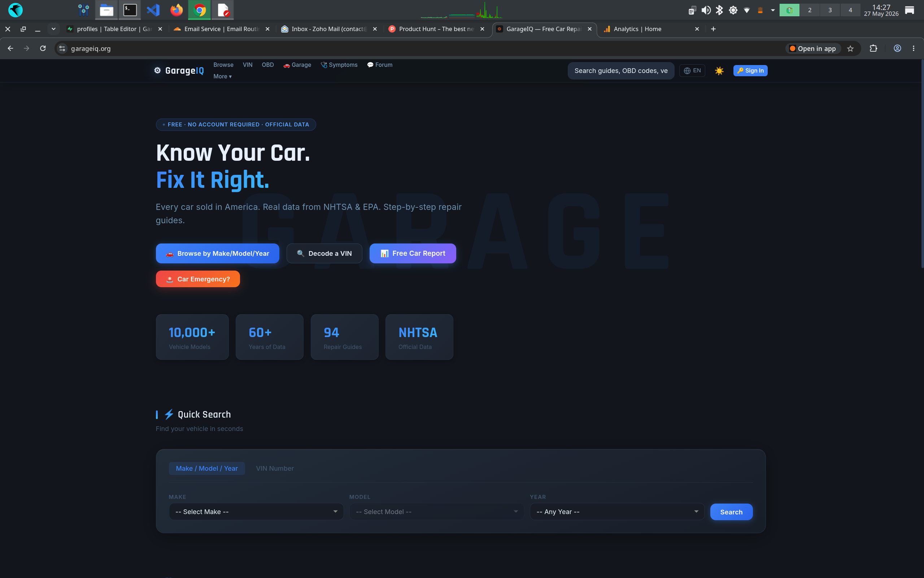Open the Any Year dropdown

pos(617,512)
